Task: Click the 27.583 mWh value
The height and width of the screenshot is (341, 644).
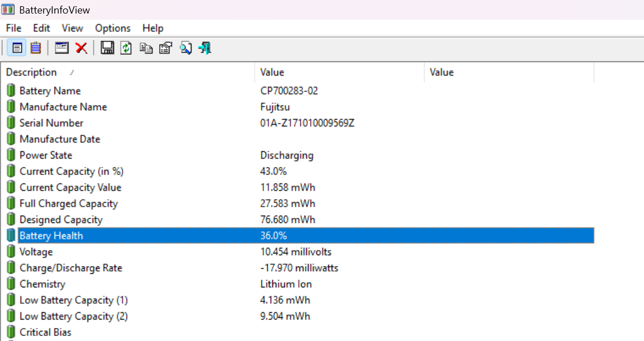Action: pyautogui.click(x=288, y=204)
